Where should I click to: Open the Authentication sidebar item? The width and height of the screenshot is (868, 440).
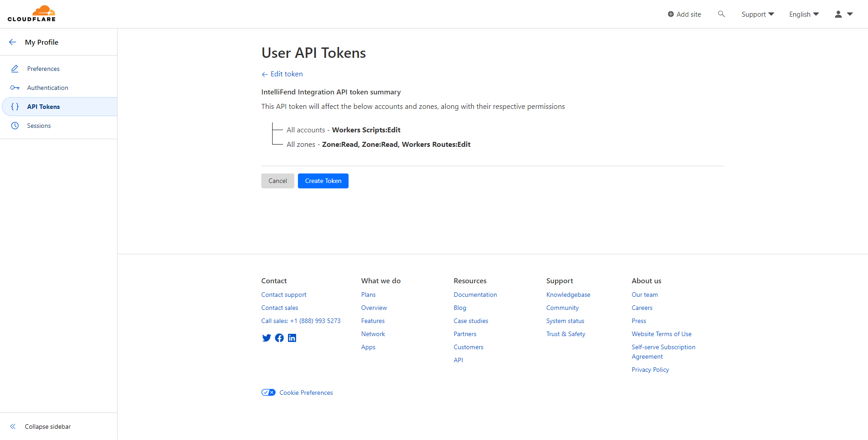pos(59,88)
